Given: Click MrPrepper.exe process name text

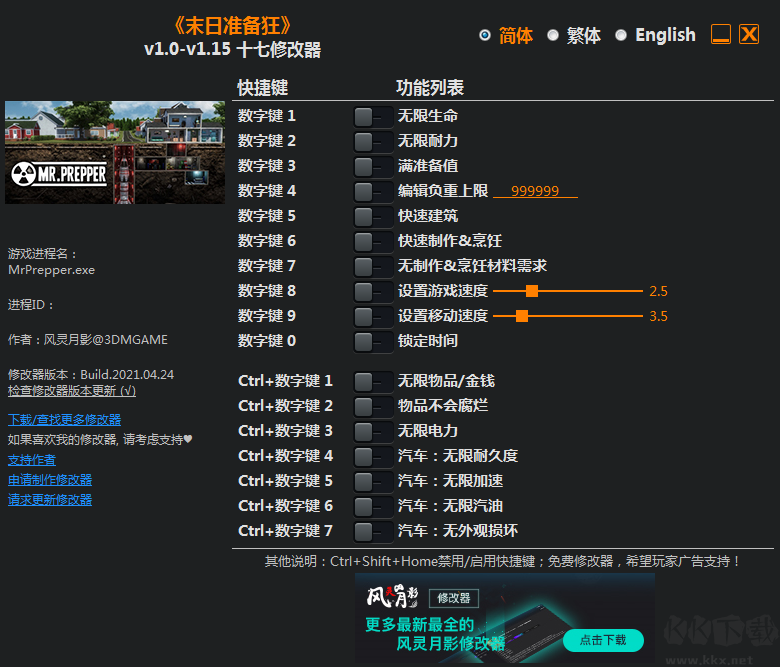Looking at the screenshot, I should [51, 270].
